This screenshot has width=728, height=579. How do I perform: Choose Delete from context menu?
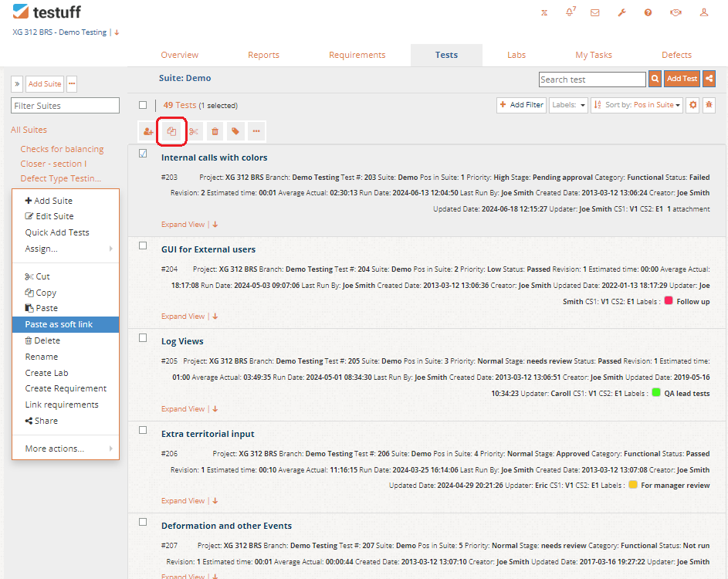66,340
